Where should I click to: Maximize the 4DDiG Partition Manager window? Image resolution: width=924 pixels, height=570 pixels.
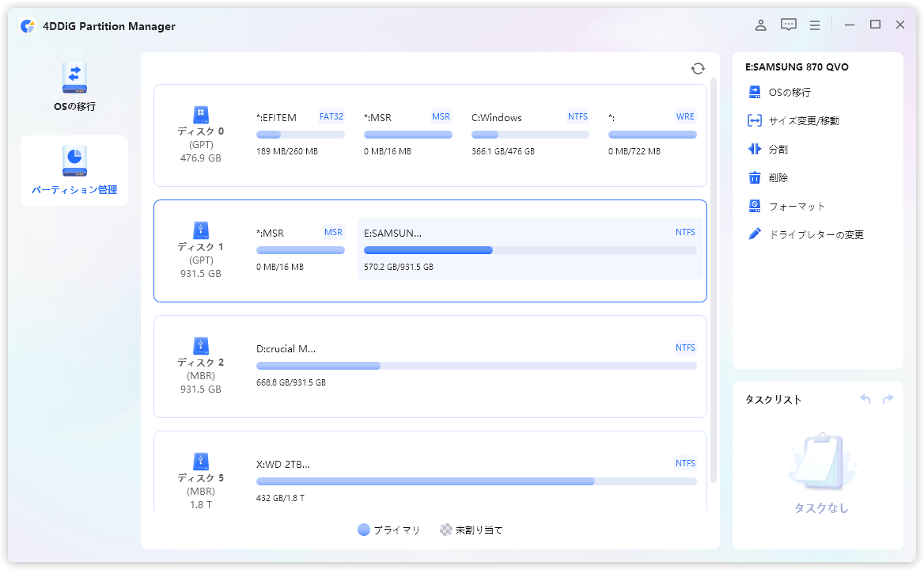click(x=875, y=25)
